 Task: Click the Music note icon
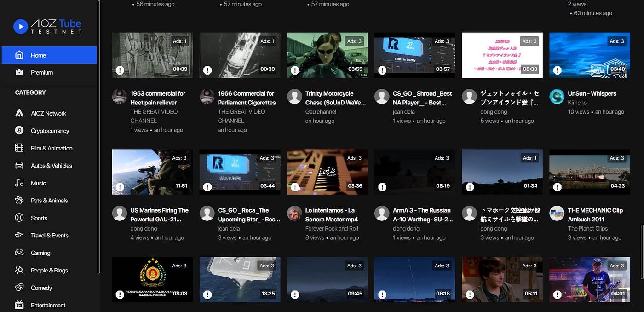19,183
